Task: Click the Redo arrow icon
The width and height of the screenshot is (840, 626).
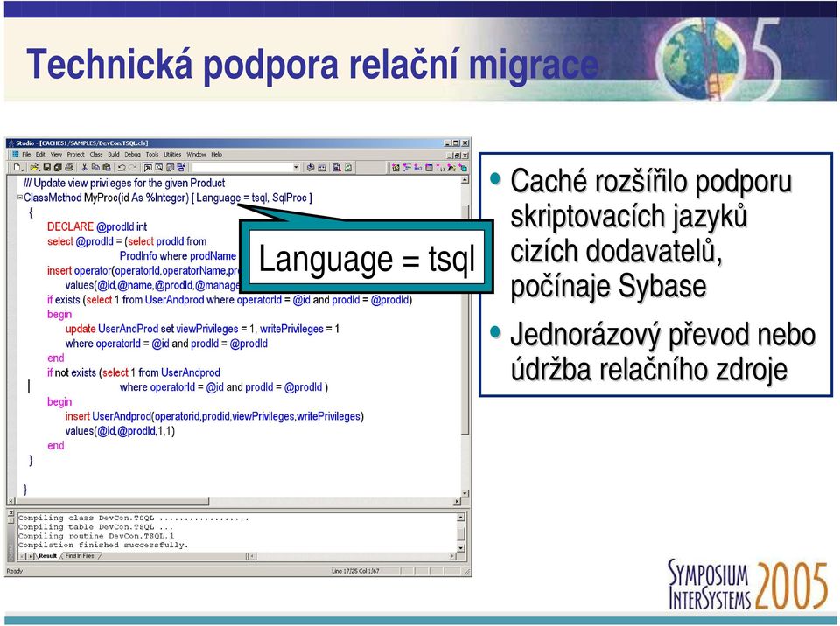Action: pos(132,168)
